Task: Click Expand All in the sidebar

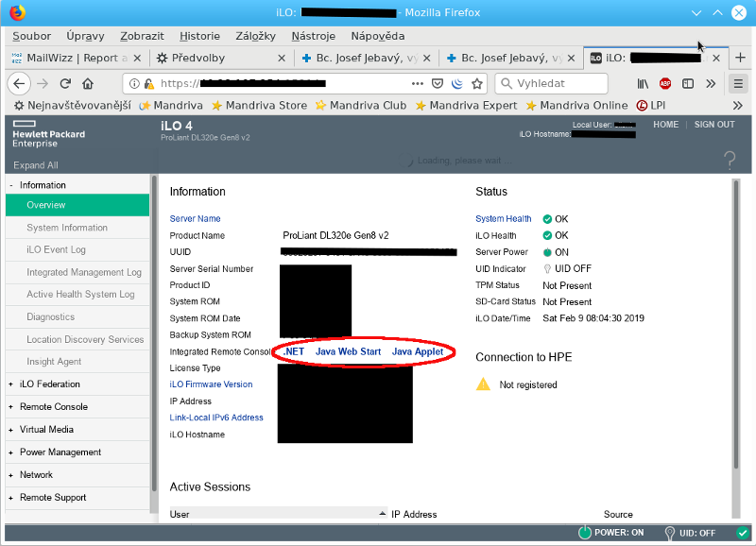Action: 36,165
